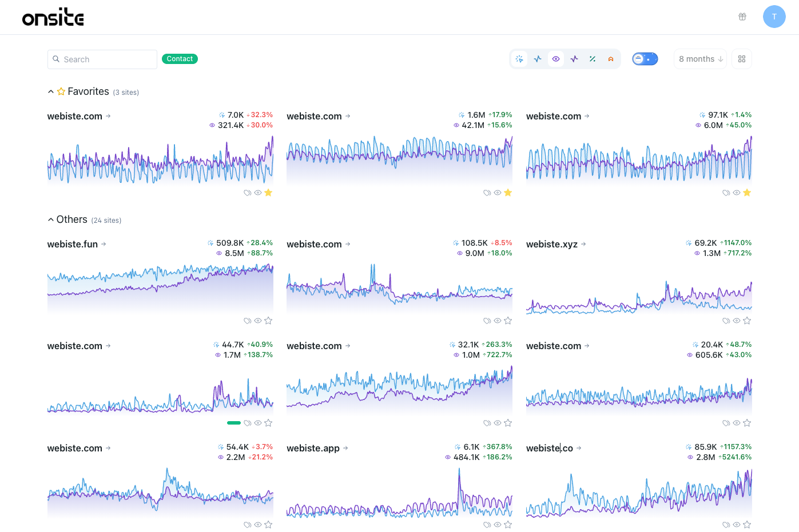Toggle the purple eye pageviews metric

(x=556, y=59)
